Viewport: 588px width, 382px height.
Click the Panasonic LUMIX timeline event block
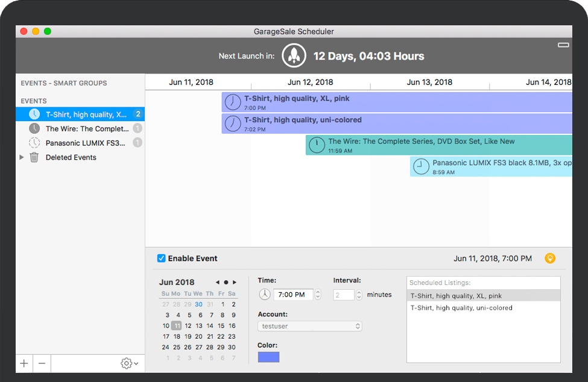coord(491,167)
